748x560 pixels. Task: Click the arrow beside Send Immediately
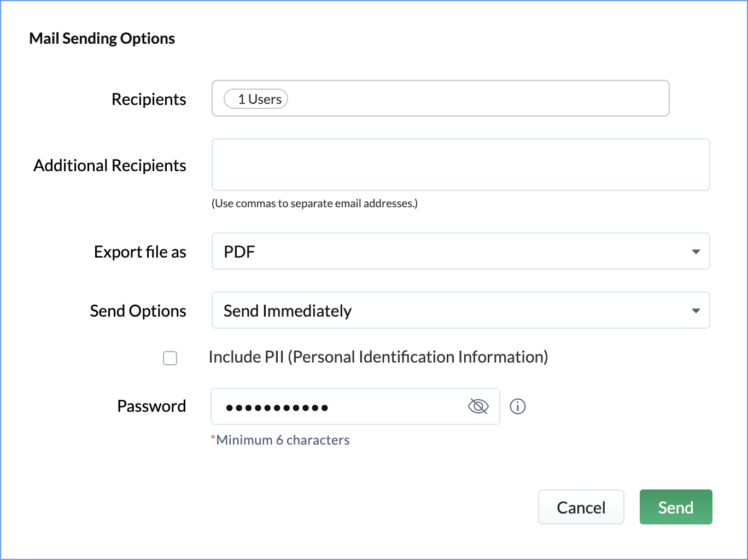pos(696,311)
